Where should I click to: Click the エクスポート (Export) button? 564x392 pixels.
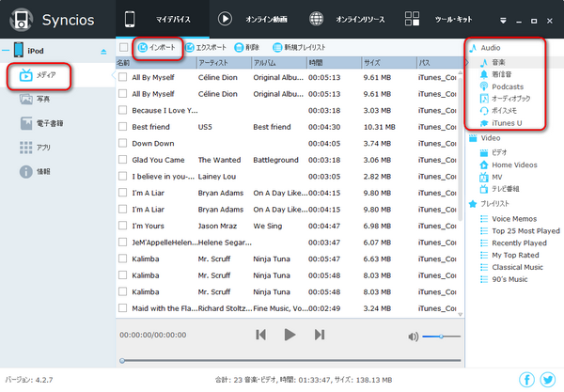(x=206, y=47)
